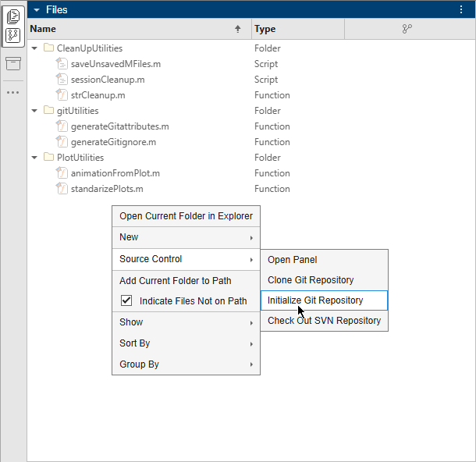This screenshot has width=476, height=462.
Task: Click the generateGitattributes.m function file icon
Action: click(62, 126)
